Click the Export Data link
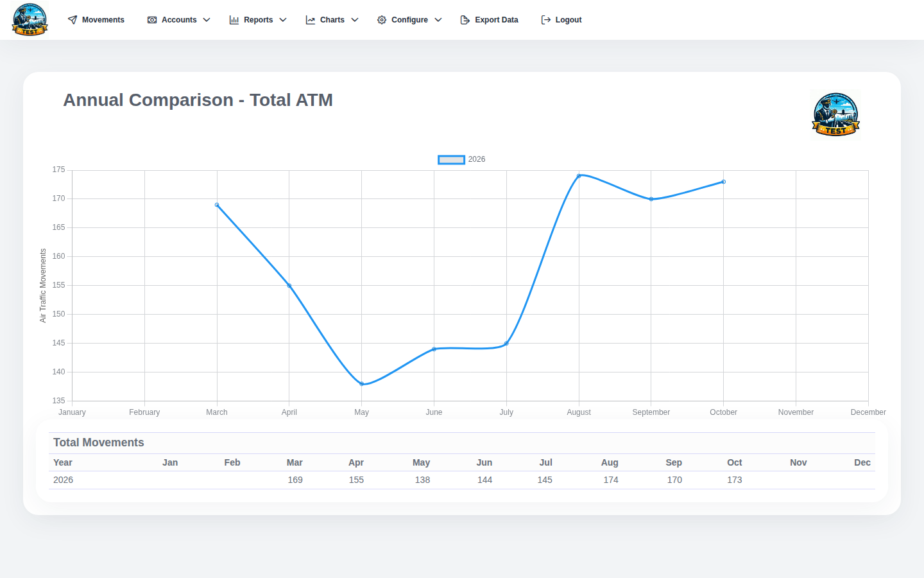The width and height of the screenshot is (924, 578). (490, 20)
